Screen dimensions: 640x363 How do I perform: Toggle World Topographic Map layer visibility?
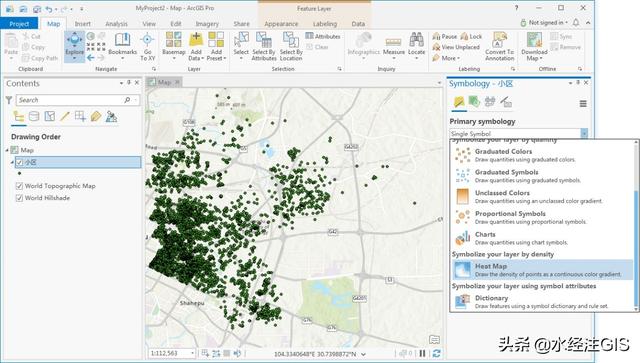19,186
